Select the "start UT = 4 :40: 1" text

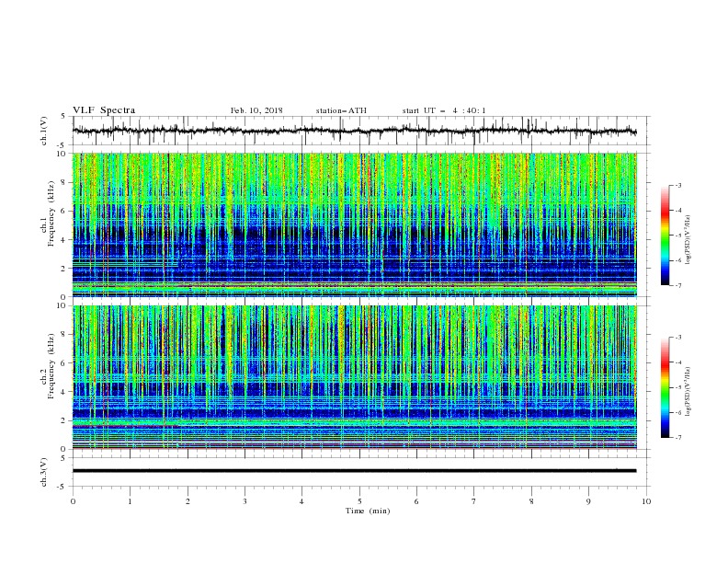pyautogui.click(x=444, y=110)
